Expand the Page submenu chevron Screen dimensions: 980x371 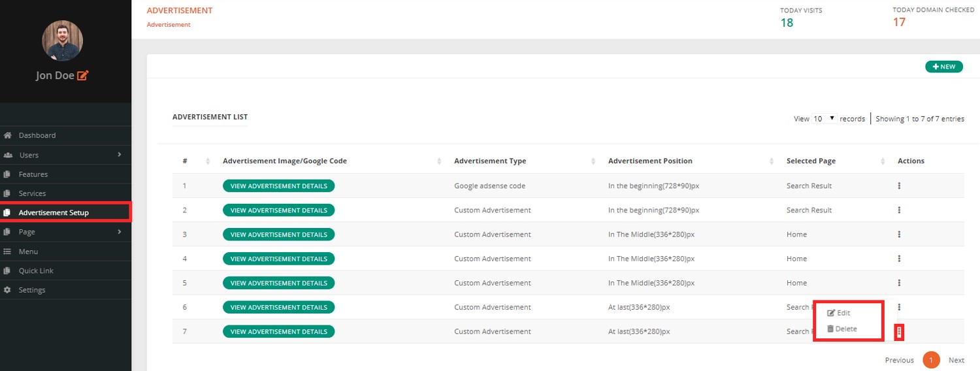click(x=120, y=232)
